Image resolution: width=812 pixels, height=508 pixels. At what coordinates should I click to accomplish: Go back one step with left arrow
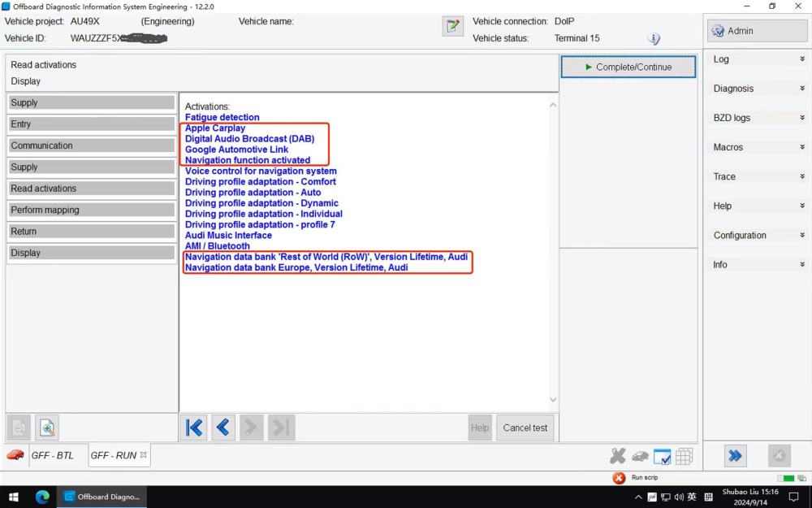tap(223, 428)
